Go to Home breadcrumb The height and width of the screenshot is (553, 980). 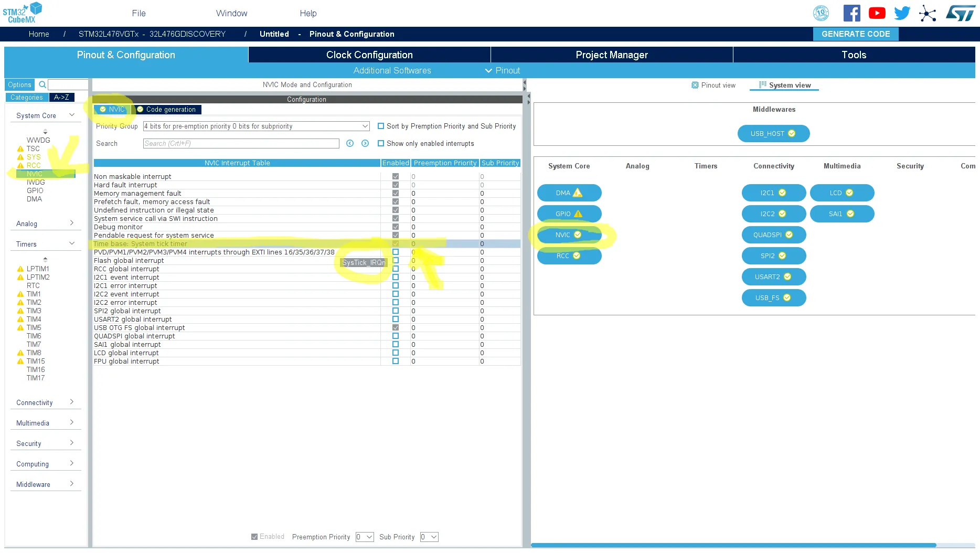click(x=39, y=34)
